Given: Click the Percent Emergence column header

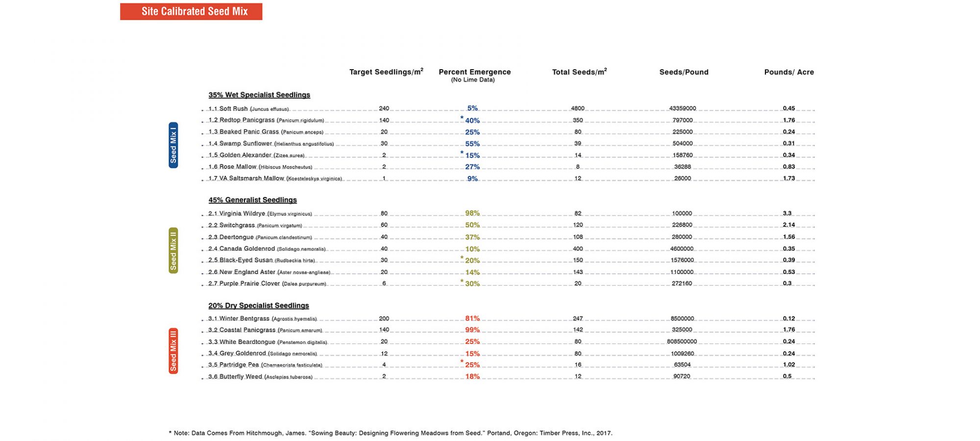Looking at the screenshot, I should click(x=474, y=72).
